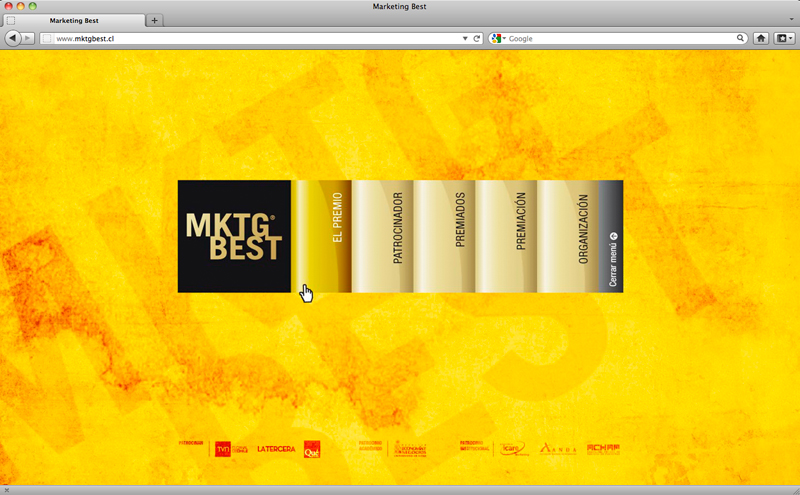Click the ANDA sponsor logo

[x=558, y=449]
